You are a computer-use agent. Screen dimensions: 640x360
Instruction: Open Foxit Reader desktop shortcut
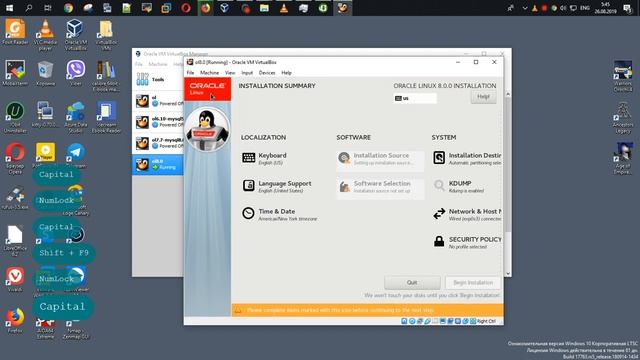pos(15,32)
